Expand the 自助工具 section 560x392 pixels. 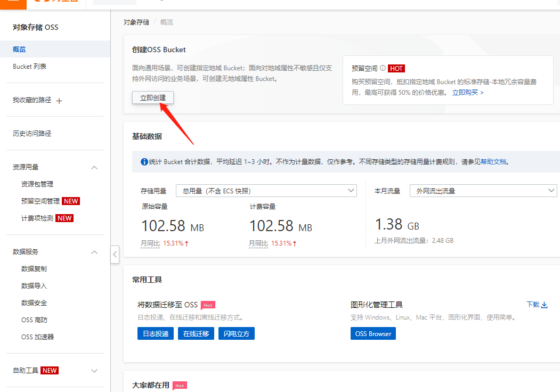click(94, 371)
